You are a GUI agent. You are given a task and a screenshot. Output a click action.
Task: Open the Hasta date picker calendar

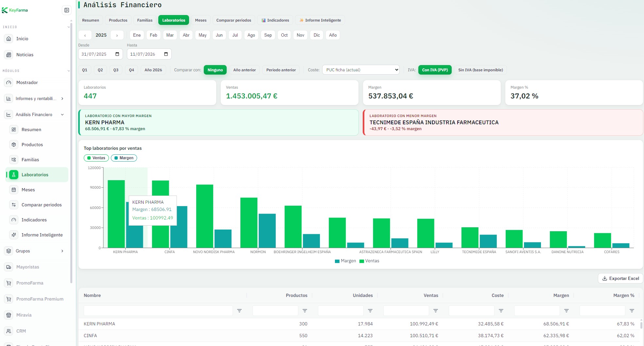(166, 54)
